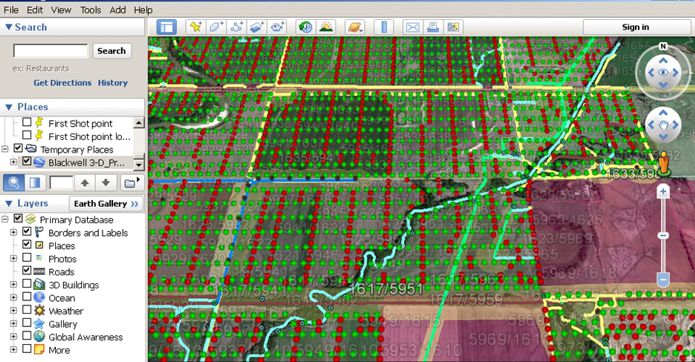Enable the Photos layer checkbox
The width and height of the screenshot is (695, 362).
[27, 257]
